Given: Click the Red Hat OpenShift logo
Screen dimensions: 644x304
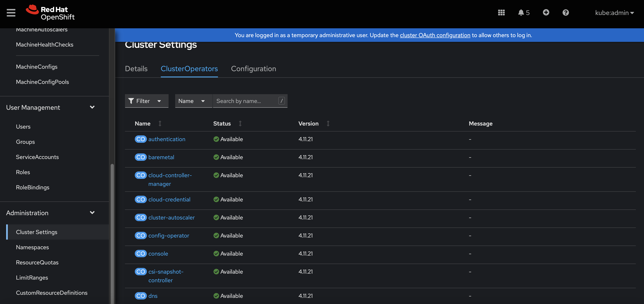Looking at the screenshot, I should click(x=50, y=13).
